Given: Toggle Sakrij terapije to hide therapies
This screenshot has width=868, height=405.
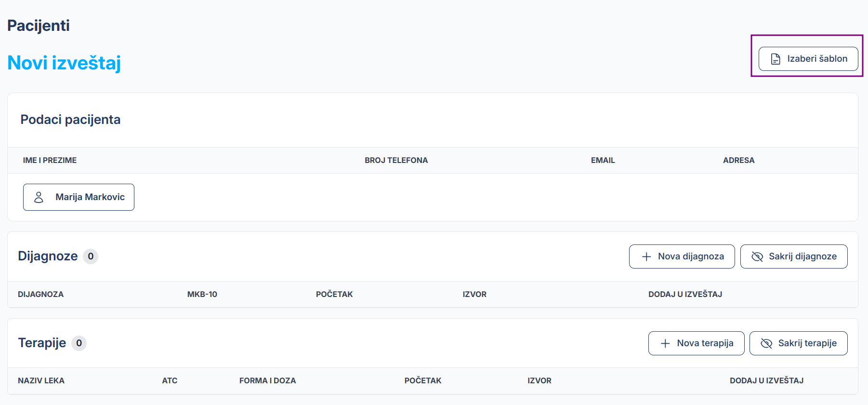Looking at the screenshot, I should click(798, 343).
